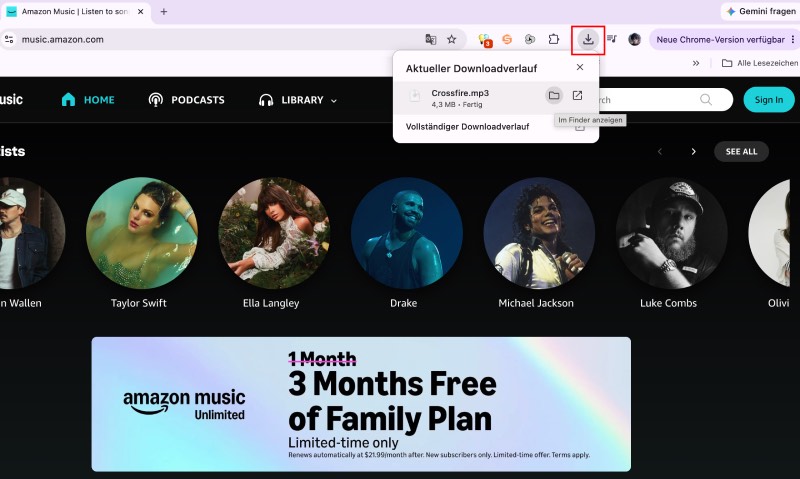Open a new tab with plus icon
Screen dimensions: 800x479
(164, 11)
